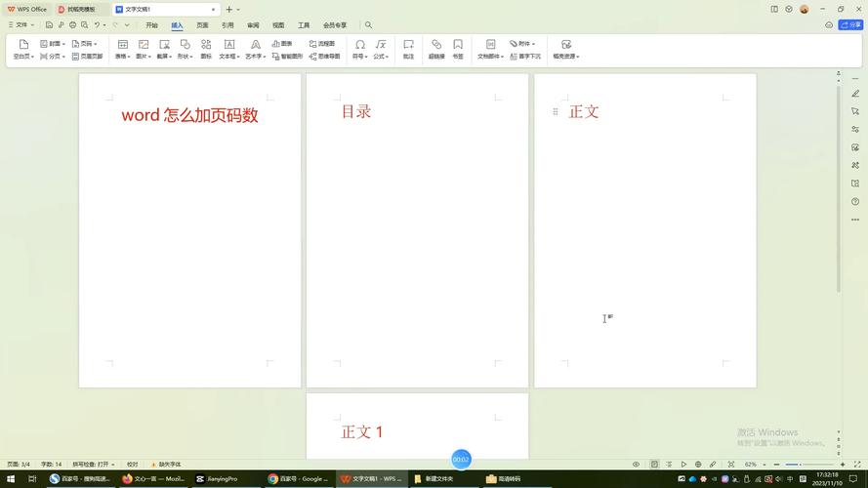Insert a mind map (思维导图)

pos(324,57)
